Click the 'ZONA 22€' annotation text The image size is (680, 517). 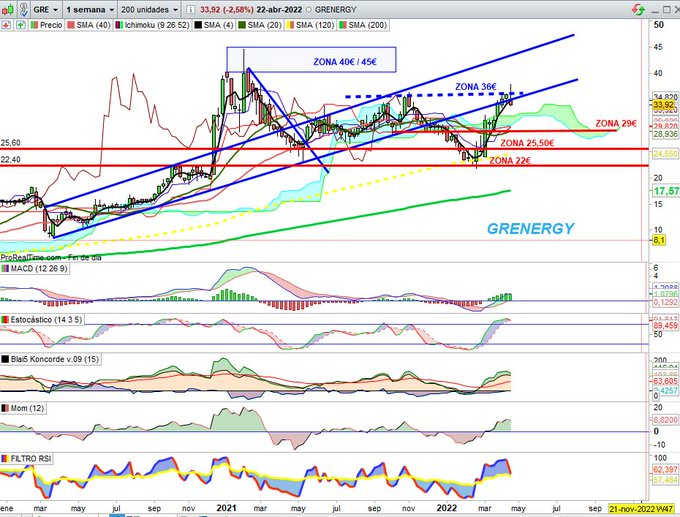(510, 161)
